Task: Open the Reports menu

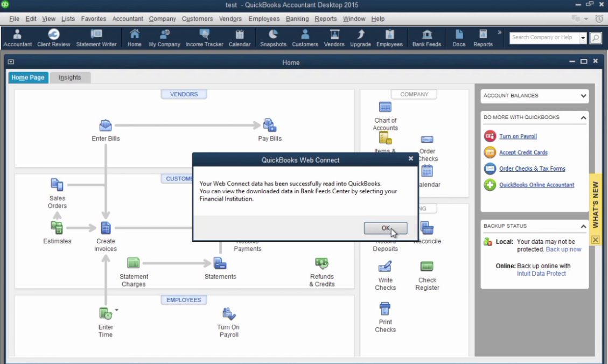Action: click(x=325, y=19)
